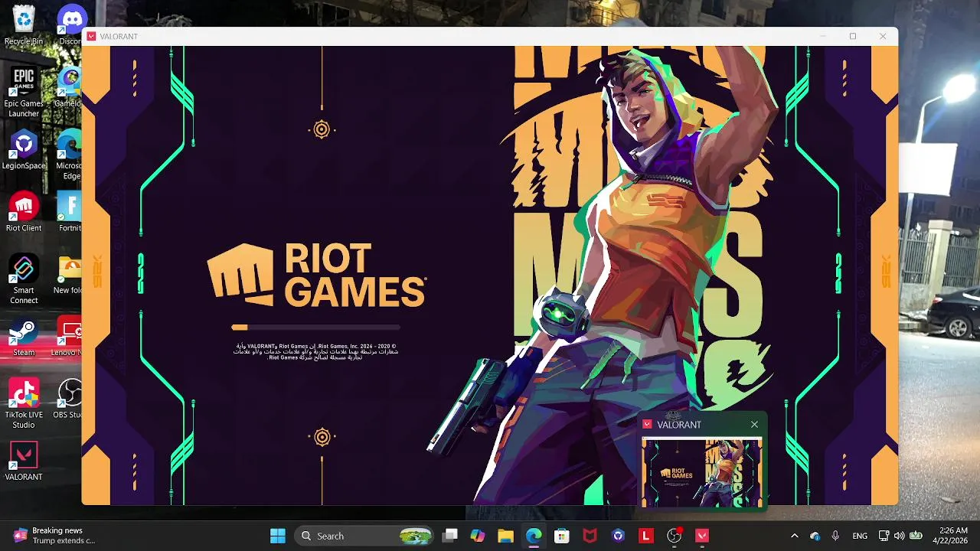Check the battery status icon
Screen dimensions: 980x551
916,536
